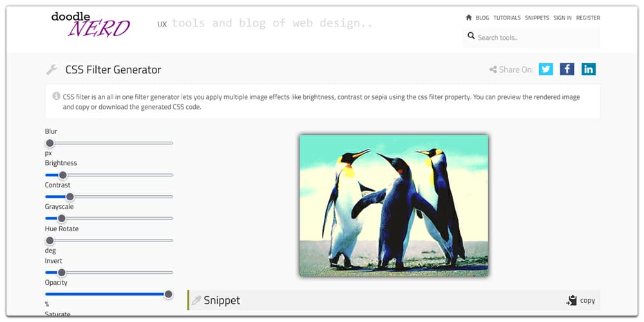Go to TUTORIALS page
Image resolution: width=644 pixels, height=322 pixels.
[507, 18]
